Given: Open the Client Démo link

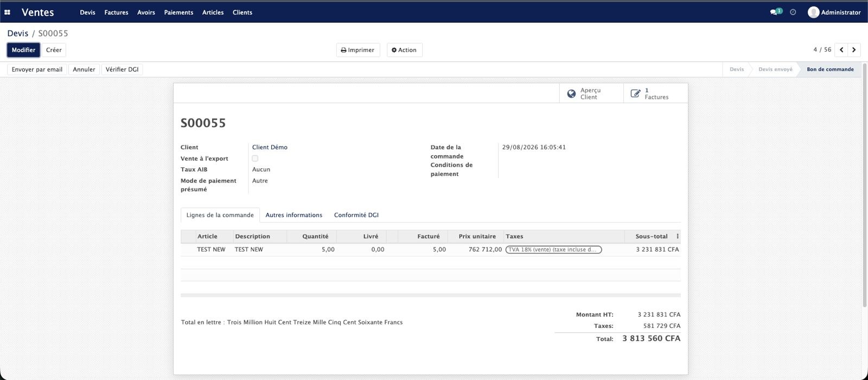Looking at the screenshot, I should point(270,147).
